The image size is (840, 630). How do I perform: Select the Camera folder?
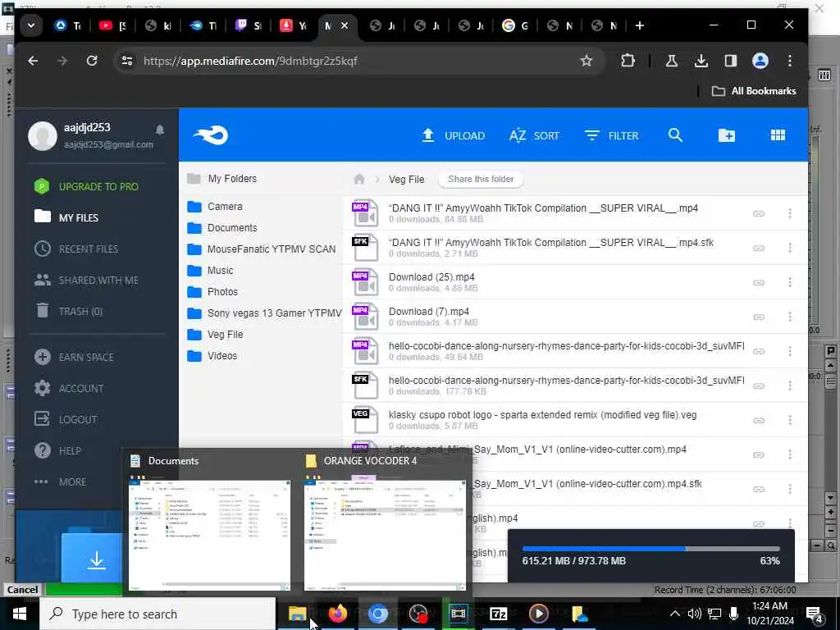tap(215, 206)
